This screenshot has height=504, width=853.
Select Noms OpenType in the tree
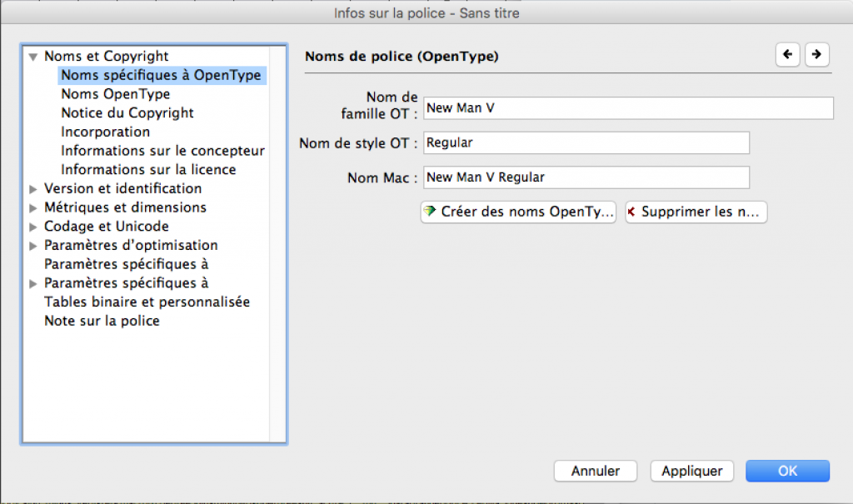point(115,94)
